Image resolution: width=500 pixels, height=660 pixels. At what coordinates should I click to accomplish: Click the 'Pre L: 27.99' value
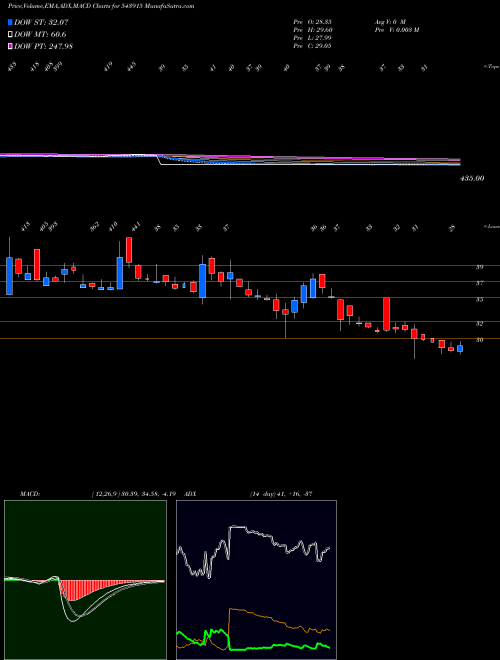(x=313, y=37)
